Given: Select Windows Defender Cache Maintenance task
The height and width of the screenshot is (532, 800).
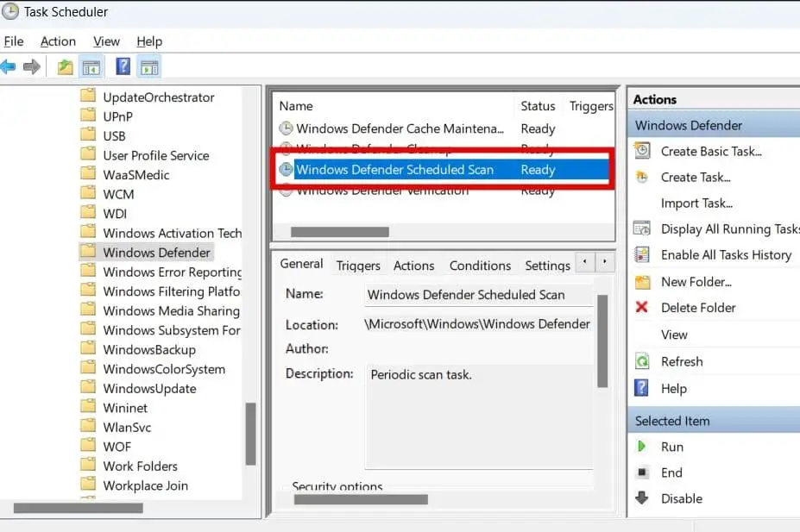Looking at the screenshot, I should [399, 128].
